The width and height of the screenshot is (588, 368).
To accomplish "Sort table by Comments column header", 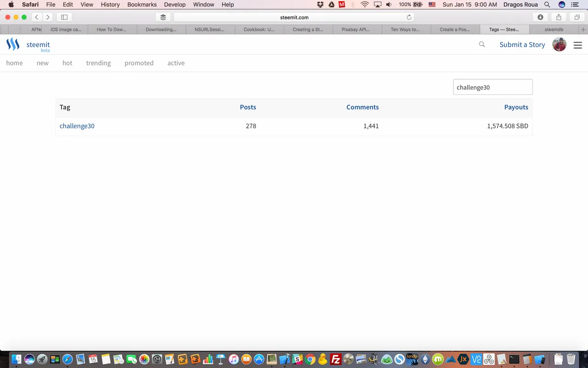I will pos(362,107).
